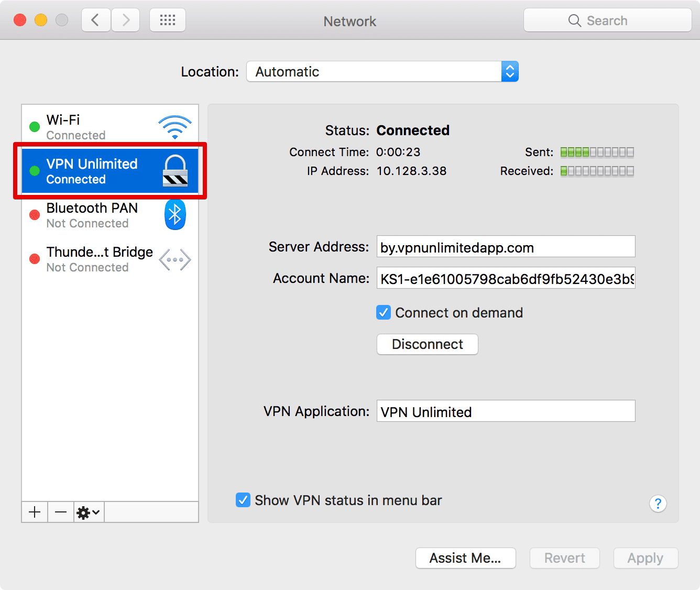Click the Show All grid icon in toolbar
This screenshot has width=700, height=590.
[x=167, y=19]
